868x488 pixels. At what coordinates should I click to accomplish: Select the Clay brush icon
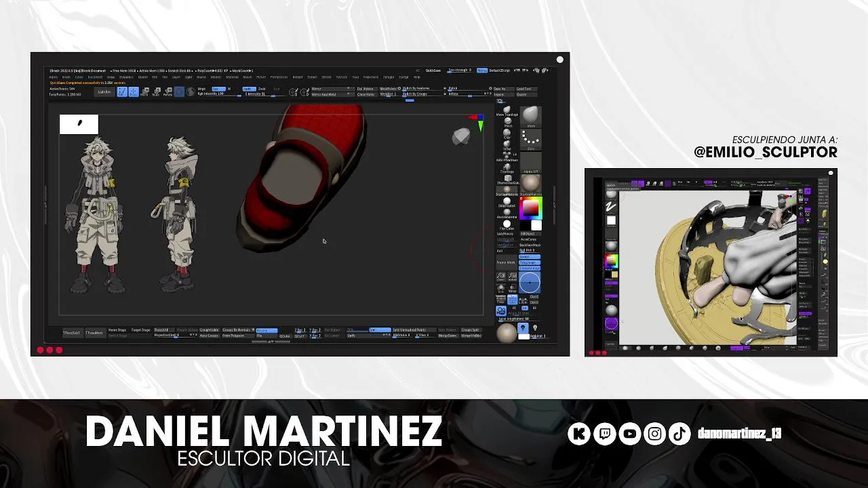[x=507, y=134]
